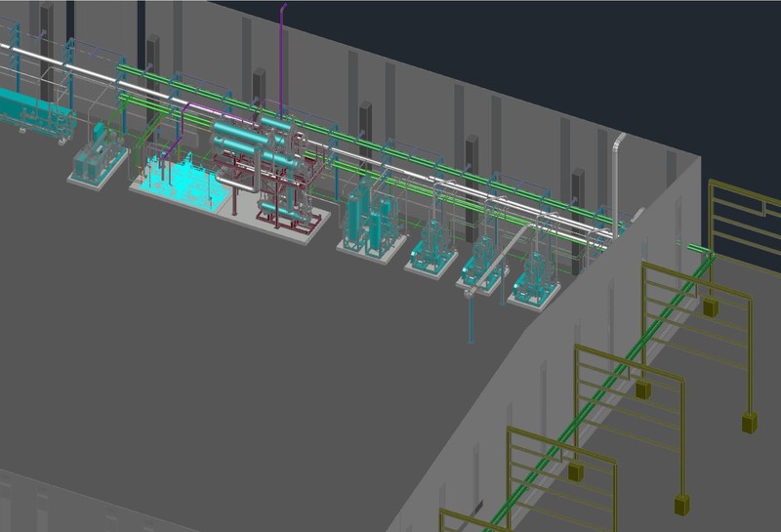Pick the yellow footing block at bottom right

coord(752,423)
